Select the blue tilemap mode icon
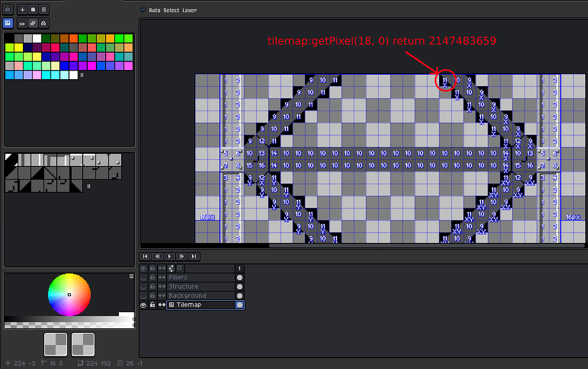 tap(7, 23)
